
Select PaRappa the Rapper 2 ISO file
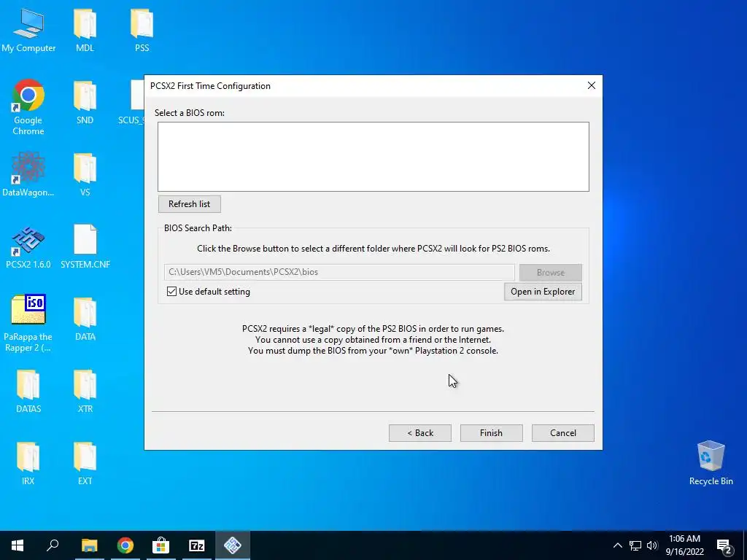click(x=28, y=323)
